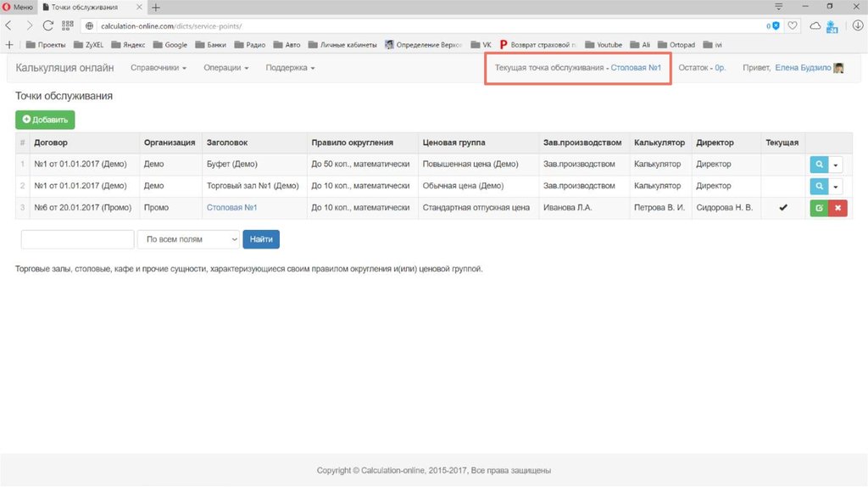The image size is (868, 487).
Task: Open the Операции menu
Action: click(226, 68)
